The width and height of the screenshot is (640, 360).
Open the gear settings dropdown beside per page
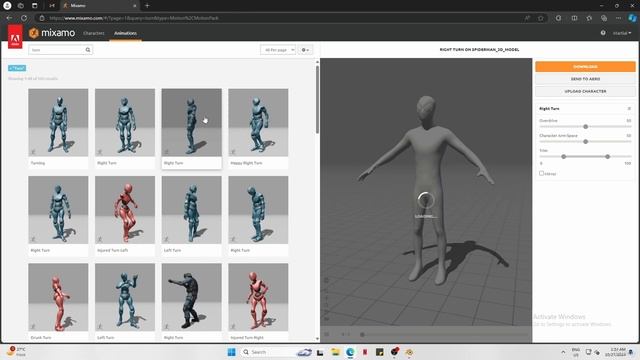pos(305,50)
